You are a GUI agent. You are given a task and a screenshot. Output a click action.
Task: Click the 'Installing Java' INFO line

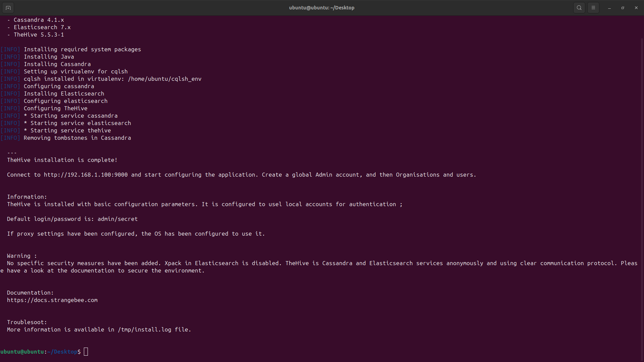49,57
